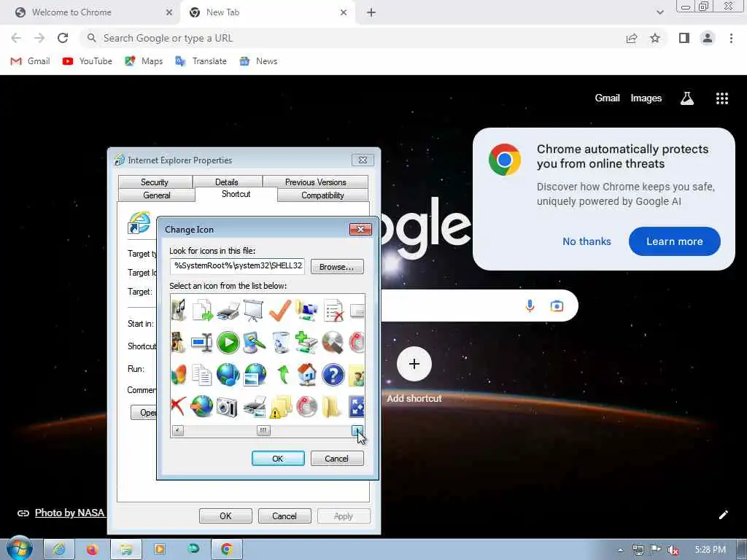The width and height of the screenshot is (747, 560).
Task: Click Add shortcut plus button
Action: [x=414, y=365]
